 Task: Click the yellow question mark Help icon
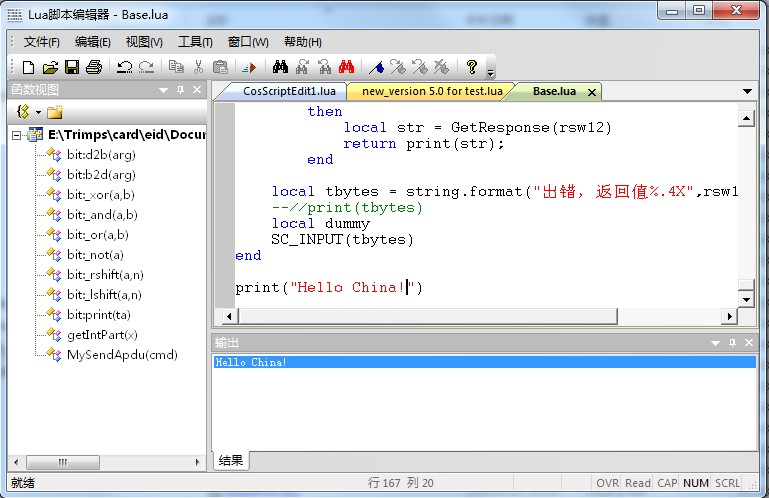[472, 67]
